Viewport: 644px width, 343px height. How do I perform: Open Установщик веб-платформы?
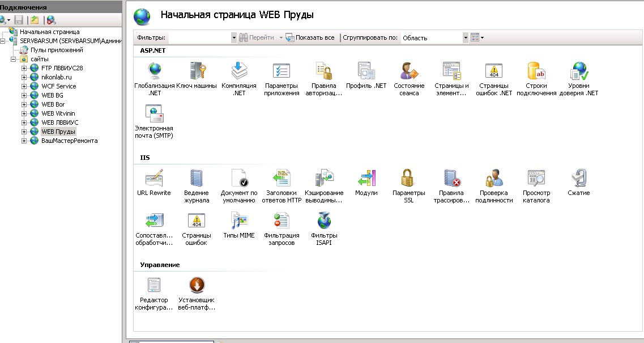(197, 293)
